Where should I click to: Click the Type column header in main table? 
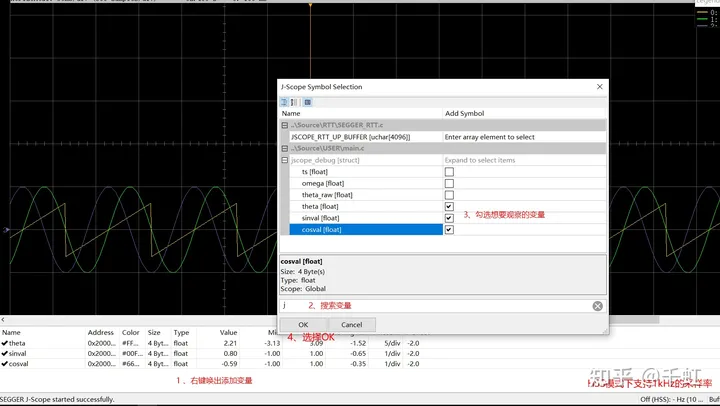[181, 333]
